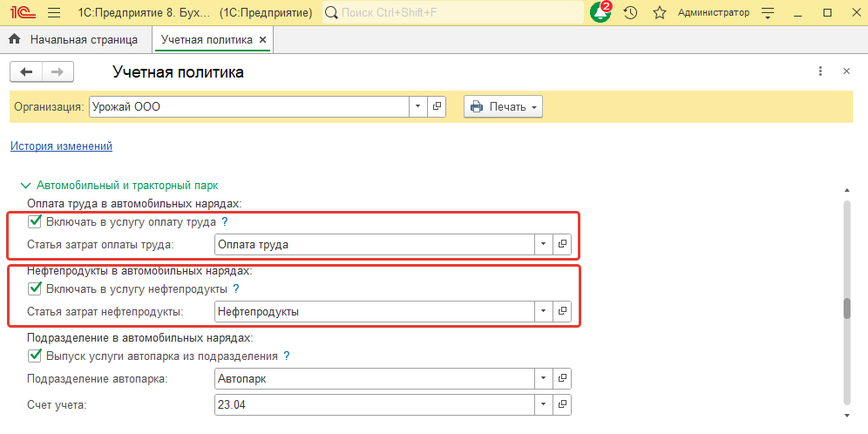This screenshot has width=868, height=434.
Task: Click the back arrow navigation button
Action: 26,72
